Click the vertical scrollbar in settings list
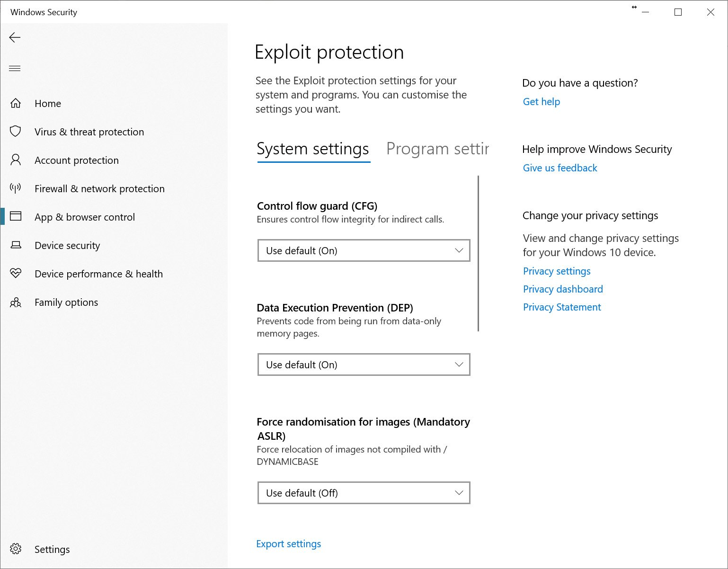Viewport: 728px width, 569px height. 479,253
